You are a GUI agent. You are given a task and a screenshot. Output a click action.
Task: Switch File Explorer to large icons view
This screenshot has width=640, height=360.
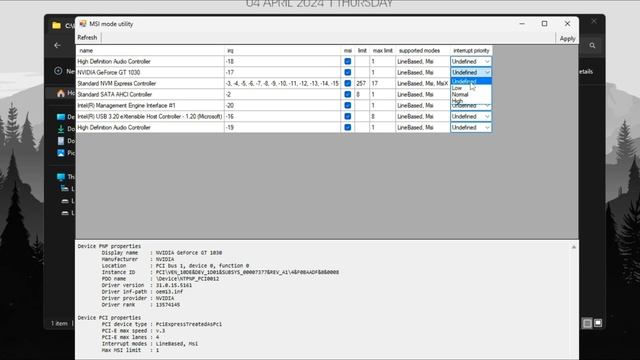598,323
